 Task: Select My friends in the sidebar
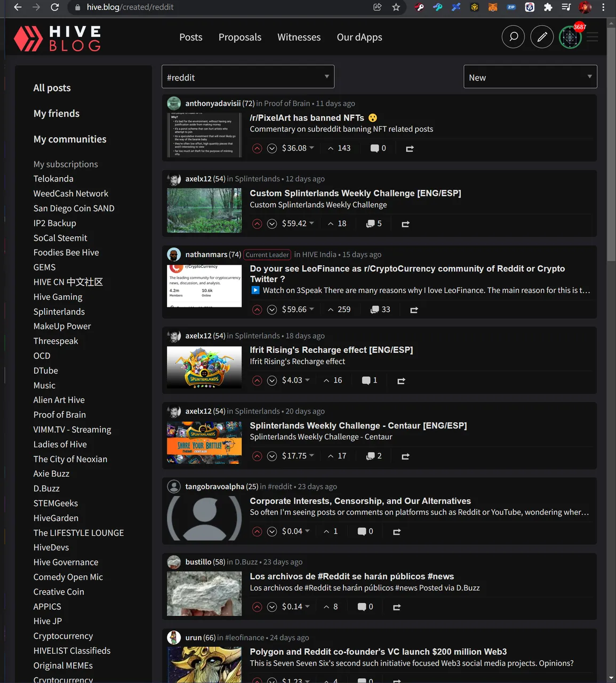(57, 114)
